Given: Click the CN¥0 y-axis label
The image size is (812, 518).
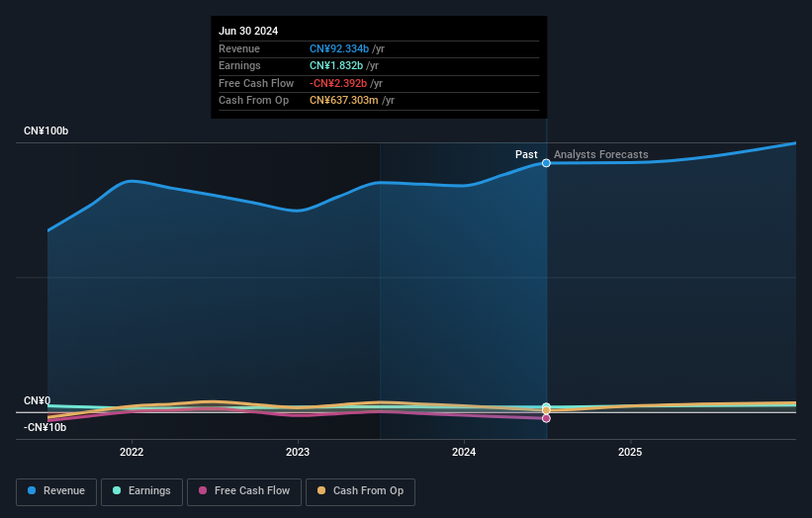Looking at the screenshot, I should pos(38,401).
